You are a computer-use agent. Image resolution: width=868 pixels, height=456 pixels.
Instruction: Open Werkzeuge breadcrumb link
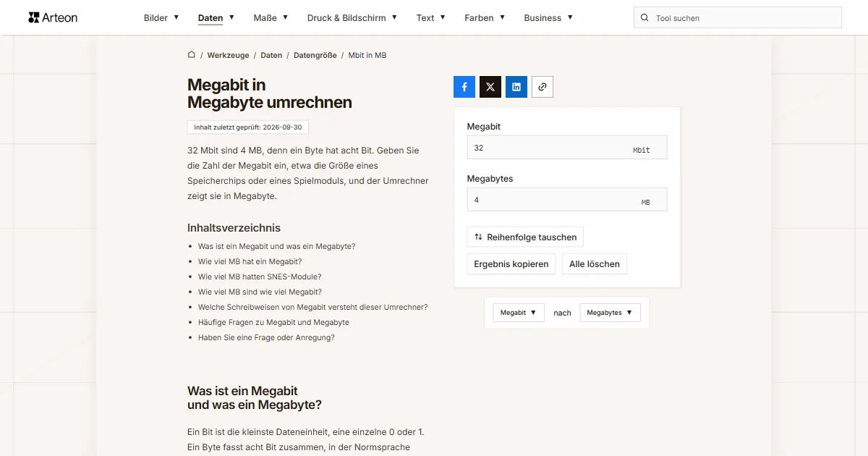pyautogui.click(x=228, y=55)
